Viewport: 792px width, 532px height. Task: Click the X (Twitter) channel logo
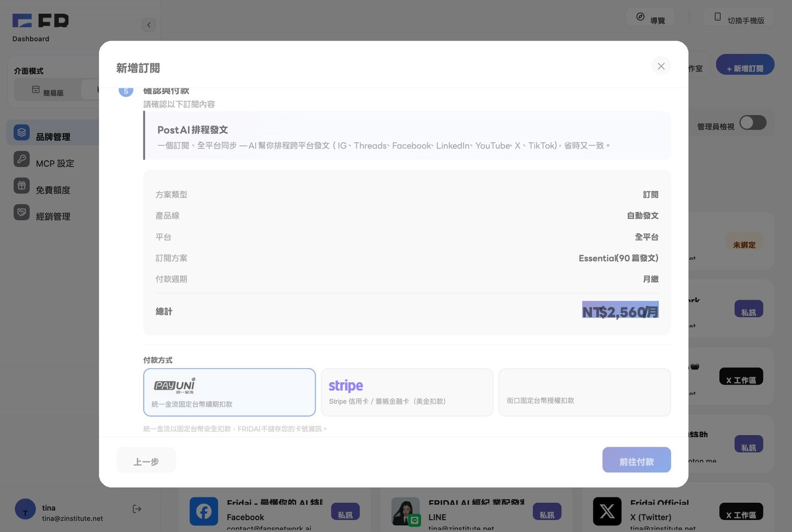click(607, 512)
